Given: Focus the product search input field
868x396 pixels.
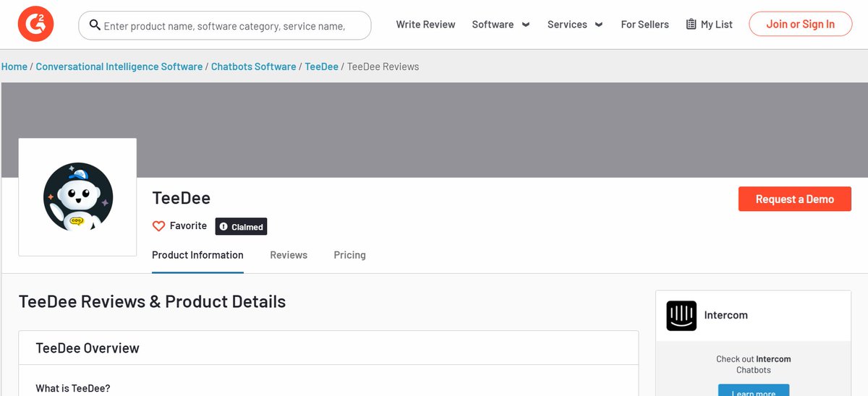Looking at the screenshot, I should (x=225, y=25).
